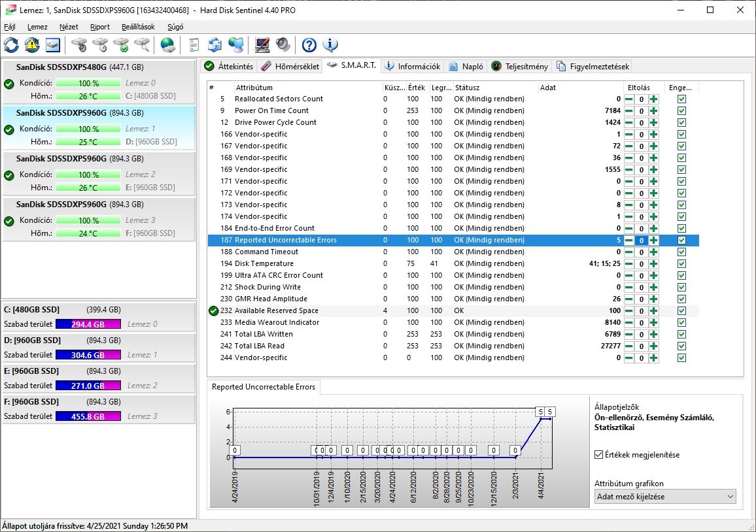Switch to the Áttekintés tab
The height and width of the screenshot is (532, 756).
pyautogui.click(x=229, y=67)
